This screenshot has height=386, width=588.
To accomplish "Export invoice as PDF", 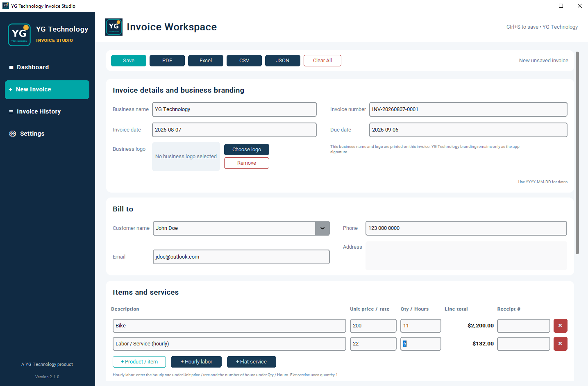I will 167,61.
